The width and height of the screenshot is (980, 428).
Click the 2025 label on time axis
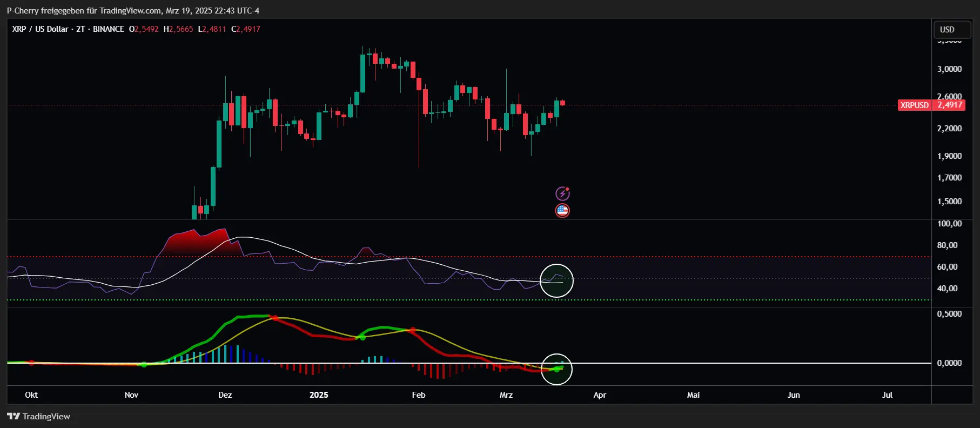(319, 395)
